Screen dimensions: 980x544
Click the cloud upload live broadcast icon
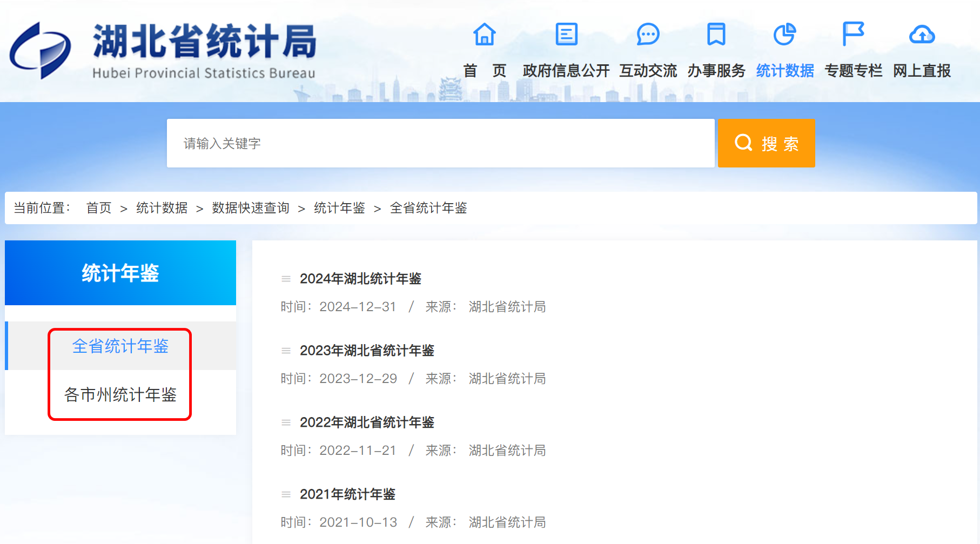point(922,35)
